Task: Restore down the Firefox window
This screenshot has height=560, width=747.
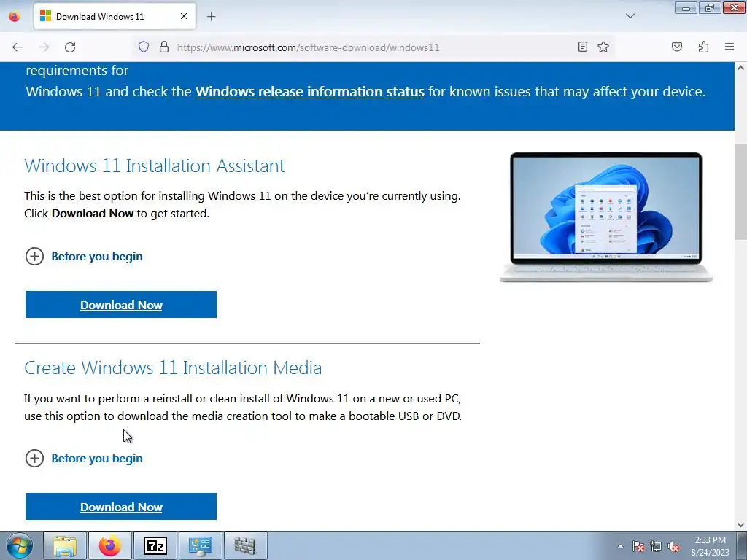Action: [x=710, y=7]
